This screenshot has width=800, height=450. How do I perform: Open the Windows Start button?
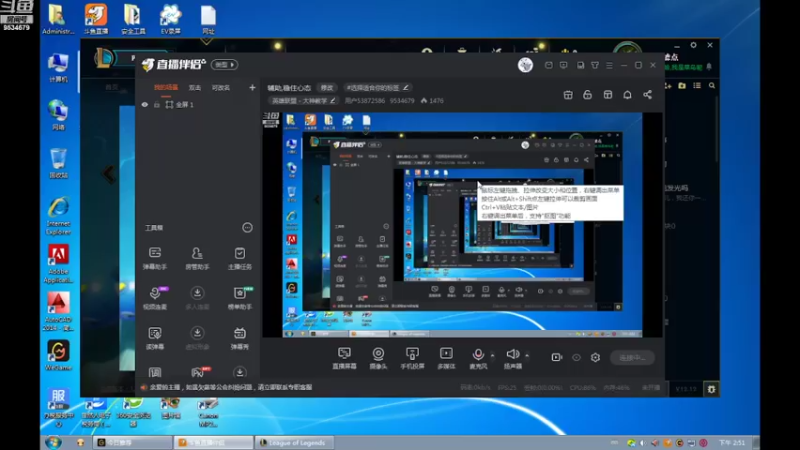click(53, 442)
